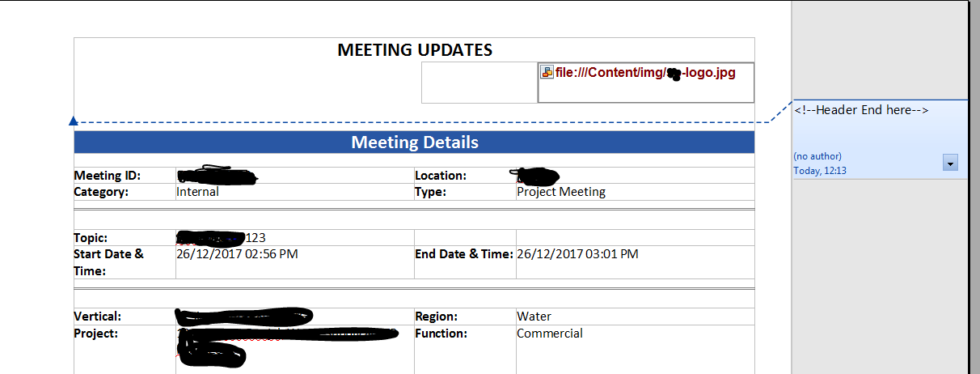Click the "Topic:" label cell
Screen dimensions: 980x374
pyautogui.click(x=91, y=238)
